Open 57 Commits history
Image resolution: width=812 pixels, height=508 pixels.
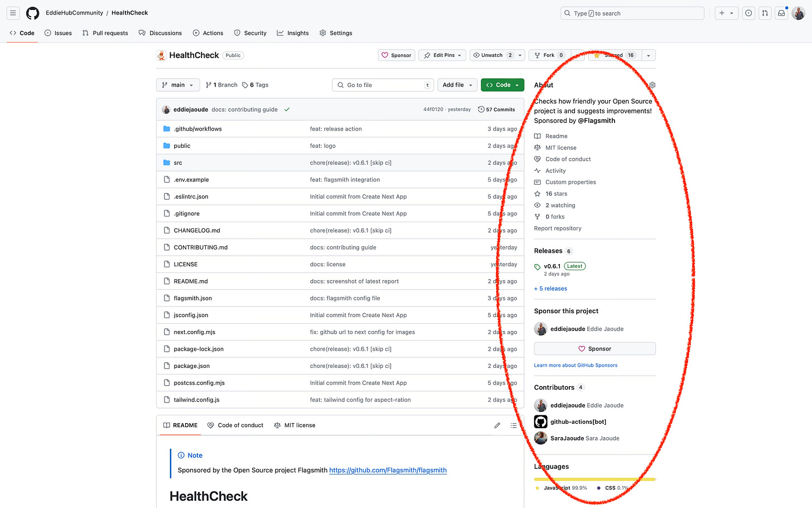tap(496, 109)
